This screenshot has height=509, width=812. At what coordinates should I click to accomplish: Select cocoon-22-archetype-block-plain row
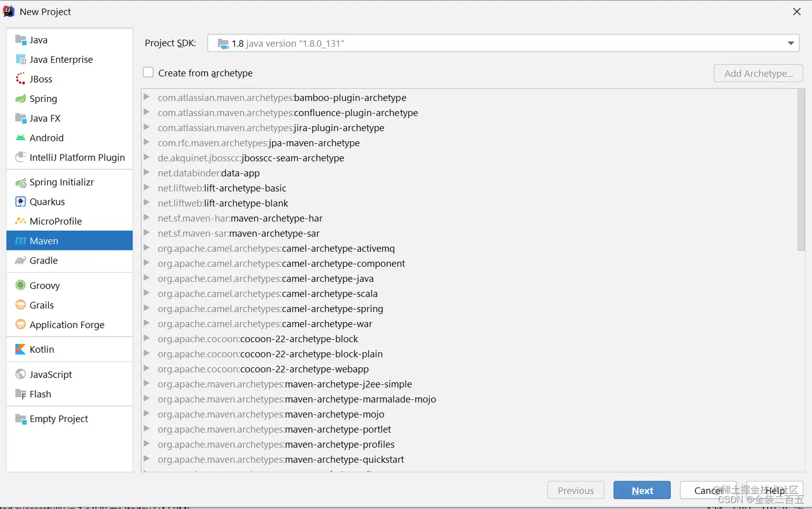pos(469,354)
